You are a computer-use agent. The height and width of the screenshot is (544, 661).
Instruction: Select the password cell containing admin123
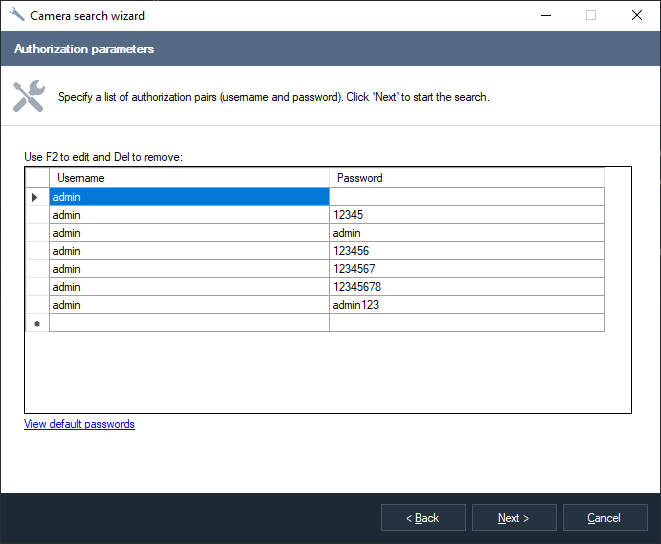coord(466,305)
